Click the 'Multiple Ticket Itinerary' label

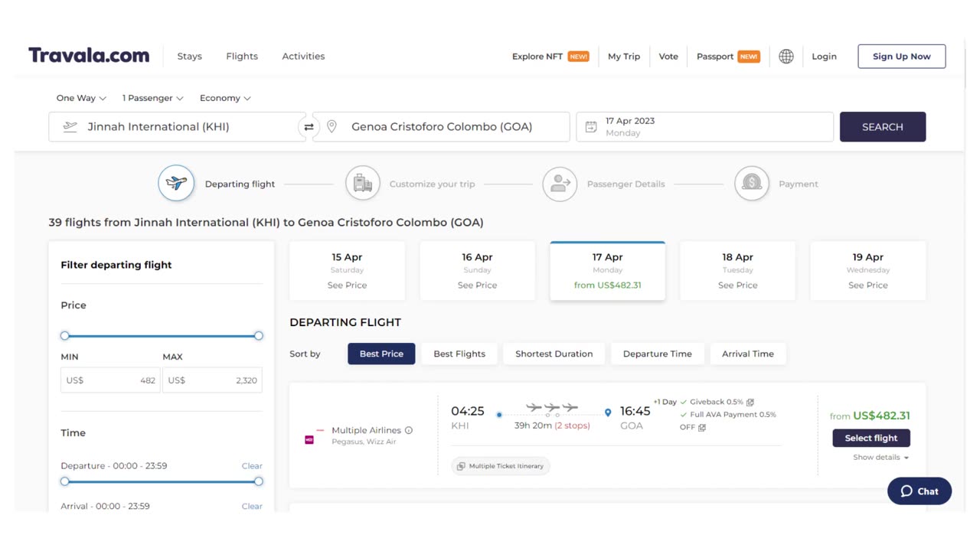(x=506, y=466)
